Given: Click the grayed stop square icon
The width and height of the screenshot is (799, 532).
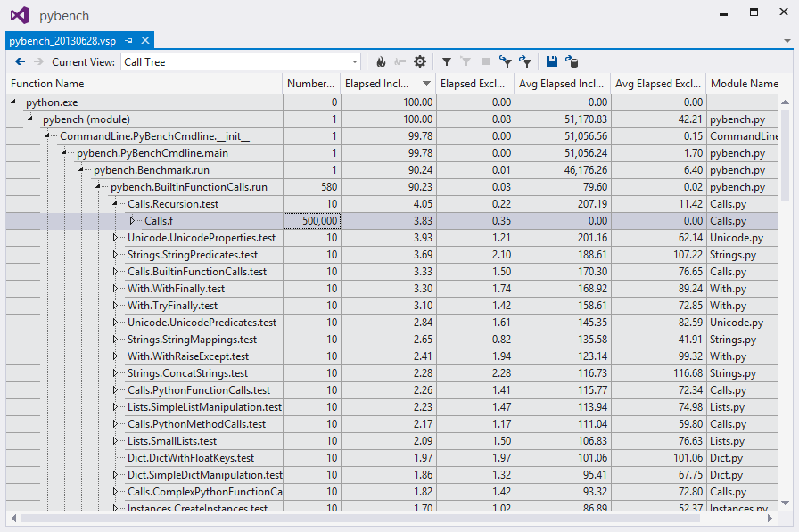Looking at the screenshot, I should tap(486, 62).
